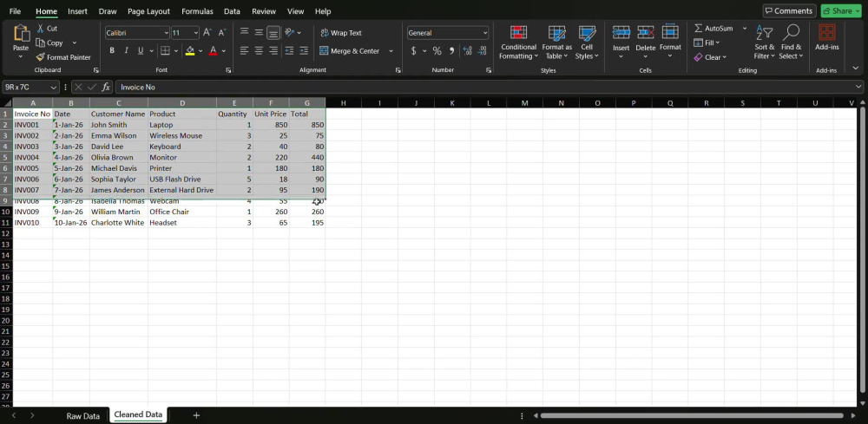The width and height of the screenshot is (868, 424).
Task: Click the Increase Decimal icon
Action: click(x=467, y=51)
